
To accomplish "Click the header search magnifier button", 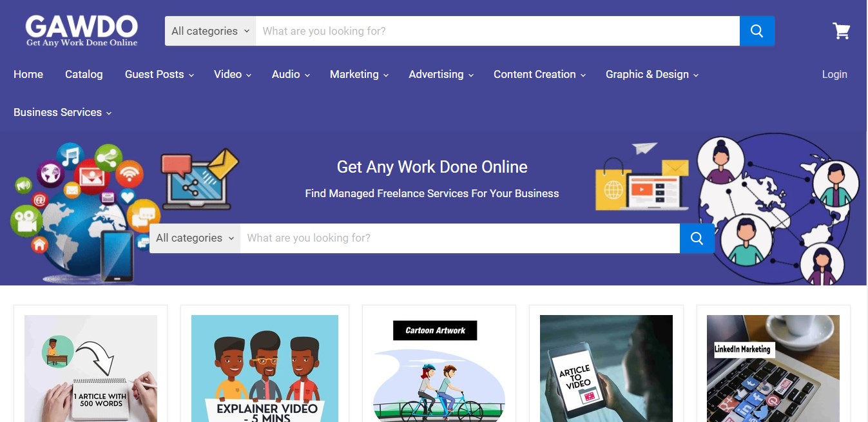I will click(x=757, y=31).
